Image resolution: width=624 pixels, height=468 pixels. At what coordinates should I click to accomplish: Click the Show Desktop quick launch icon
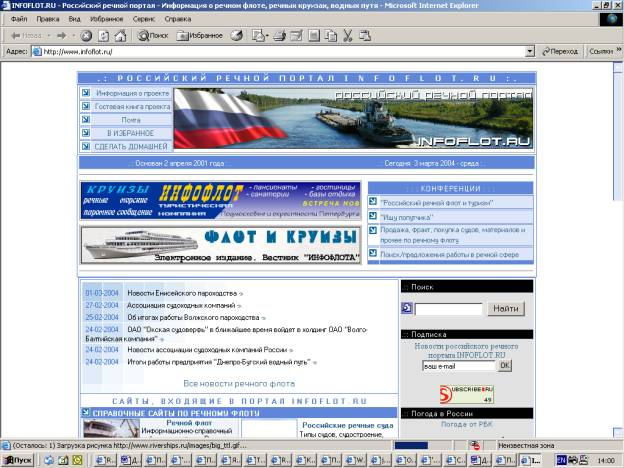coord(63,460)
